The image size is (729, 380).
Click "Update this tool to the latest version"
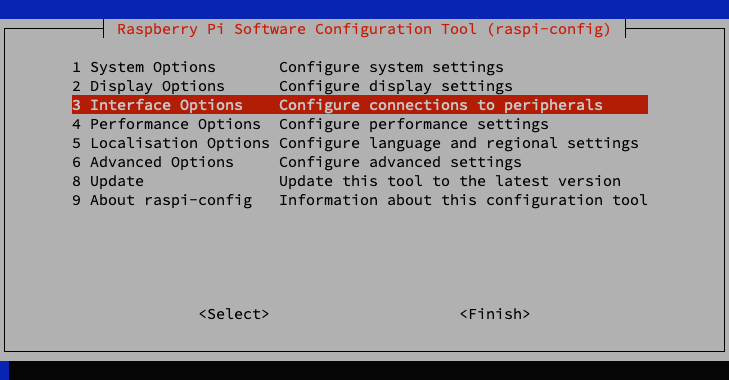pos(450,181)
